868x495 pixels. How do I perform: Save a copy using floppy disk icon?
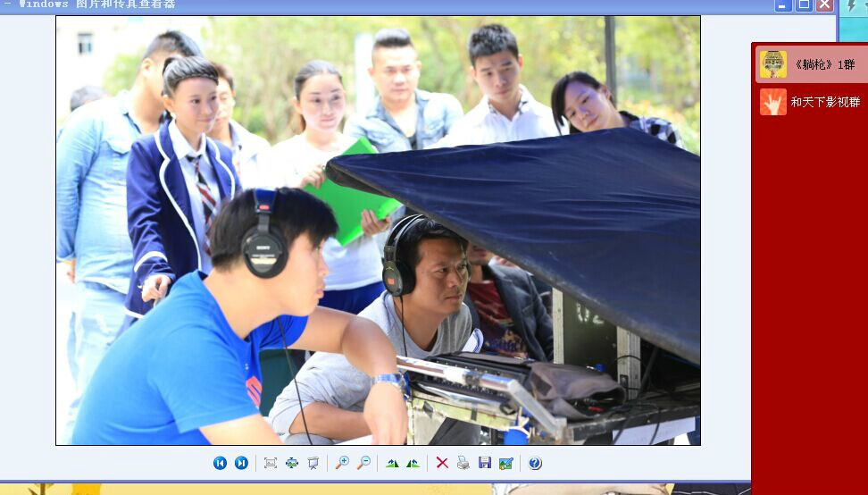tap(485, 463)
